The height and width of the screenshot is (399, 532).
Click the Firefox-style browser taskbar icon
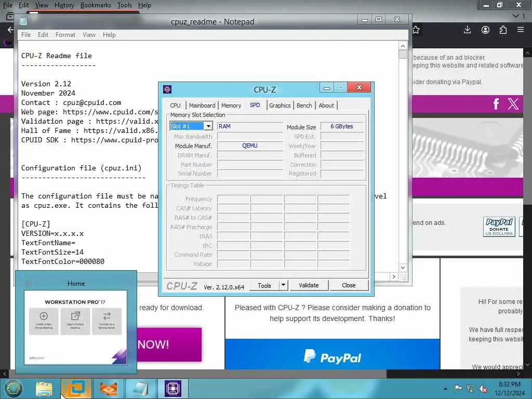(x=108, y=389)
